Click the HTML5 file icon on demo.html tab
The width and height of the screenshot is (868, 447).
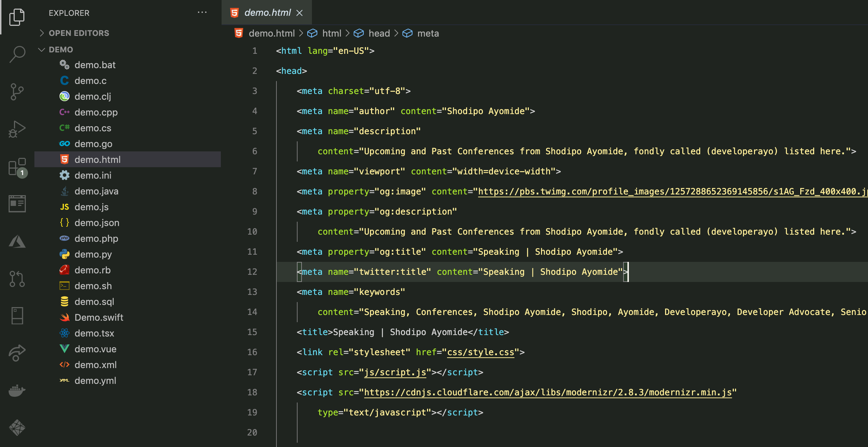235,13
